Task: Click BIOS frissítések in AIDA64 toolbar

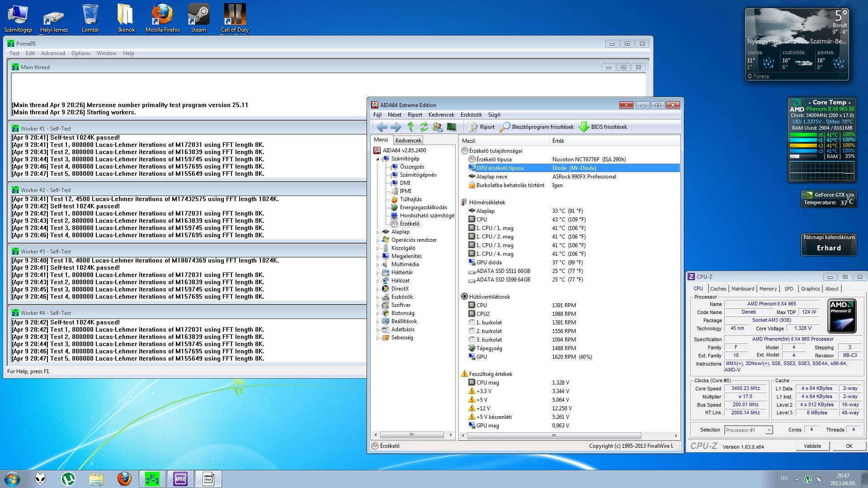Action: coord(603,127)
